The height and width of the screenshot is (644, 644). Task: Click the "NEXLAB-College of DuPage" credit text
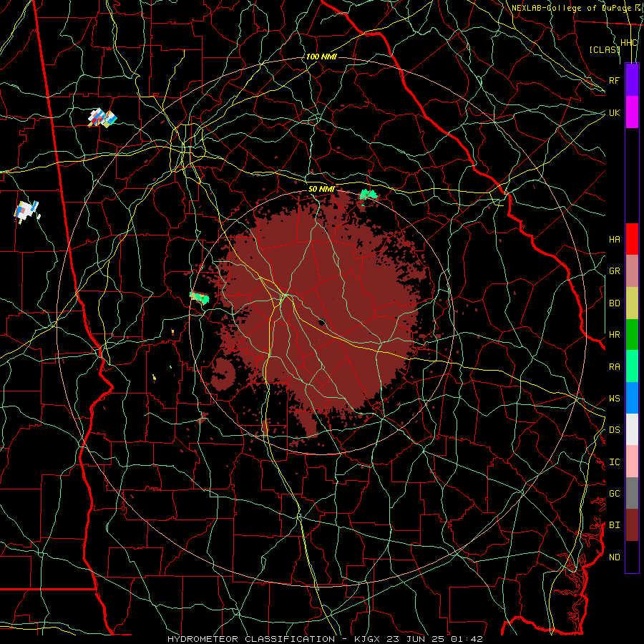click(x=572, y=8)
